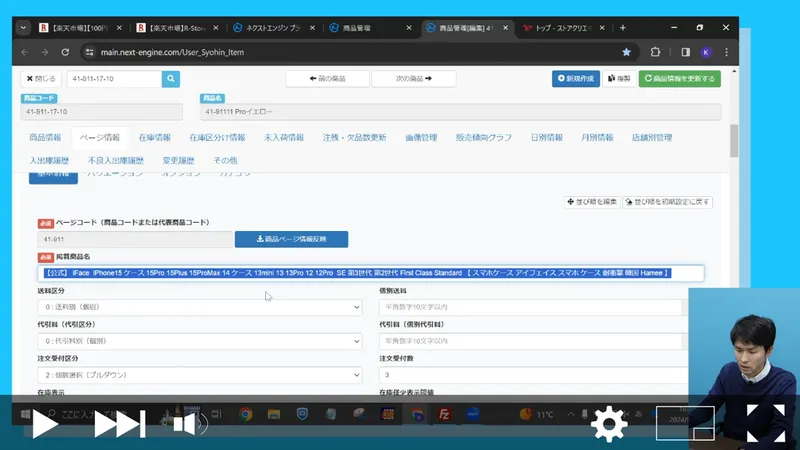Open the 注文受付区分 dropdown
Image resolution: width=800 pixels, height=450 pixels.
pos(199,375)
